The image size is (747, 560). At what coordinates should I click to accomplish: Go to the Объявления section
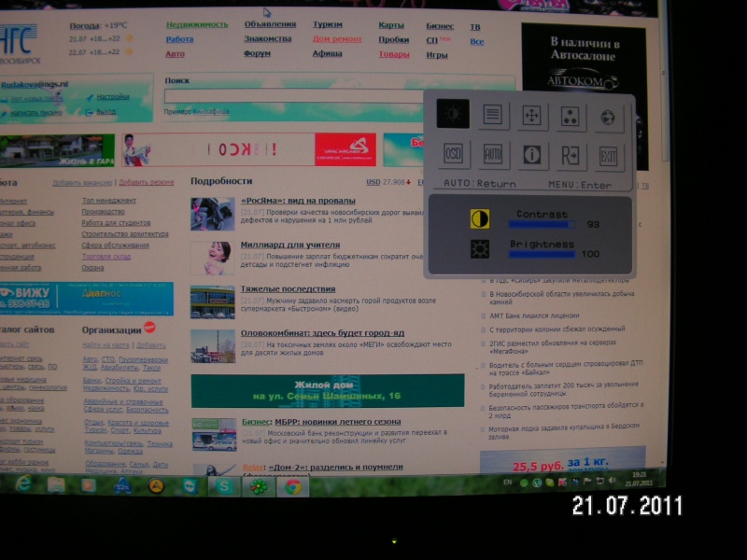click(270, 24)
